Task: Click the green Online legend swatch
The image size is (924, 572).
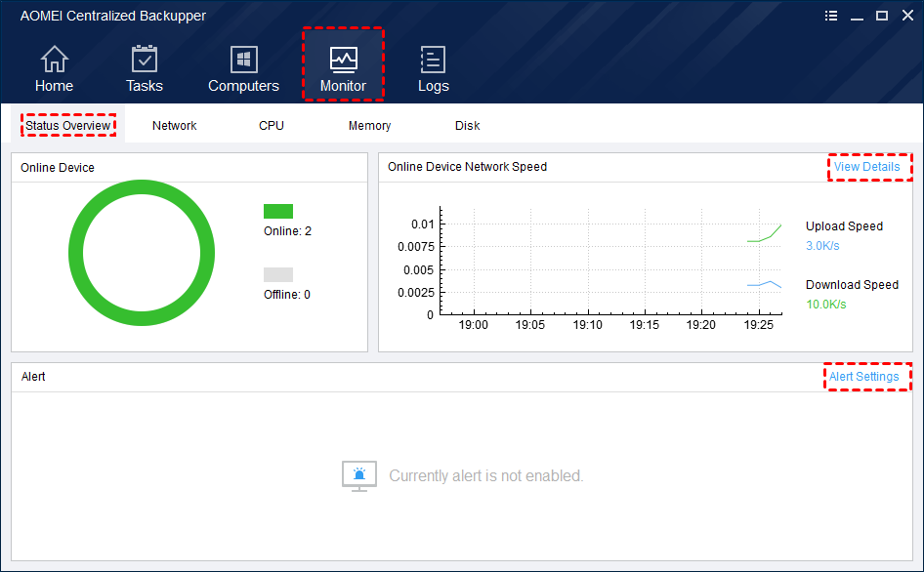Action: (278, 211)
